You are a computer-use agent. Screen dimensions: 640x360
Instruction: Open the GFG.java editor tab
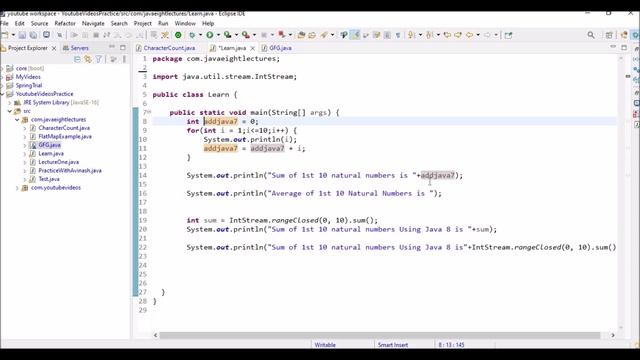tap(277, 48)
